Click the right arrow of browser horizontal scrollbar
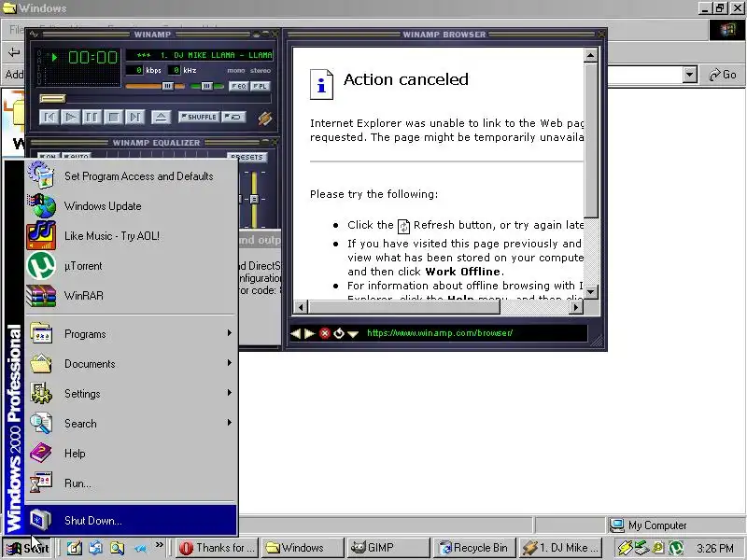Image resolution: width=747 pixels, height=560 pixels. (576, 307)
